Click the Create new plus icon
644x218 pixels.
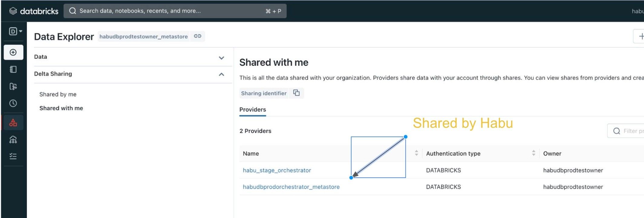click(x=13, y=52)
